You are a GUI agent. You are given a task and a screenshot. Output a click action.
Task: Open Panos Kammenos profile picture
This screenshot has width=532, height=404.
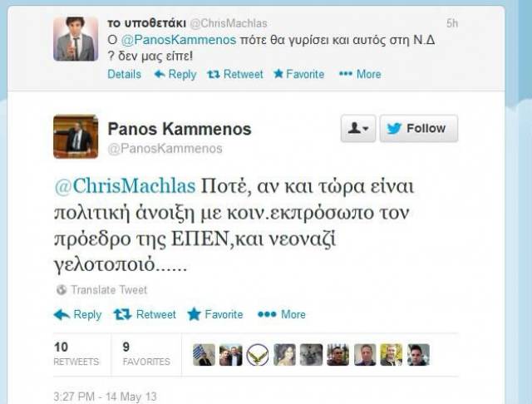click(x=76, y=136)
